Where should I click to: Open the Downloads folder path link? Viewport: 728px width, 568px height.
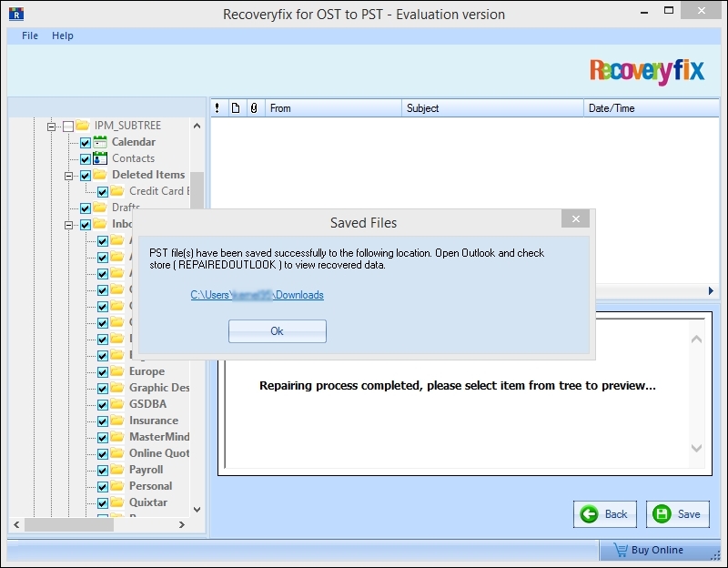(x=257, y=295)
